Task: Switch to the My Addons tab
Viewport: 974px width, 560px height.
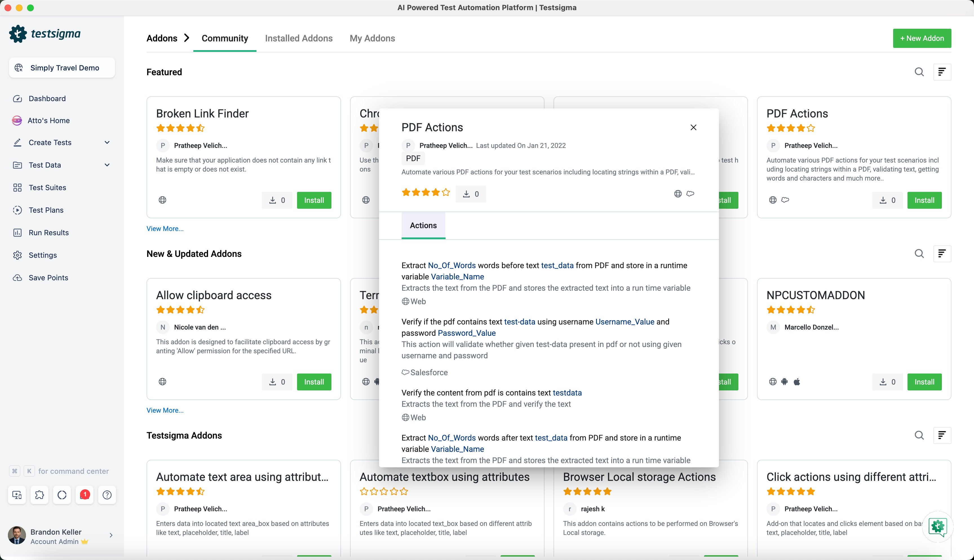Action: click(x=372, y=38)
